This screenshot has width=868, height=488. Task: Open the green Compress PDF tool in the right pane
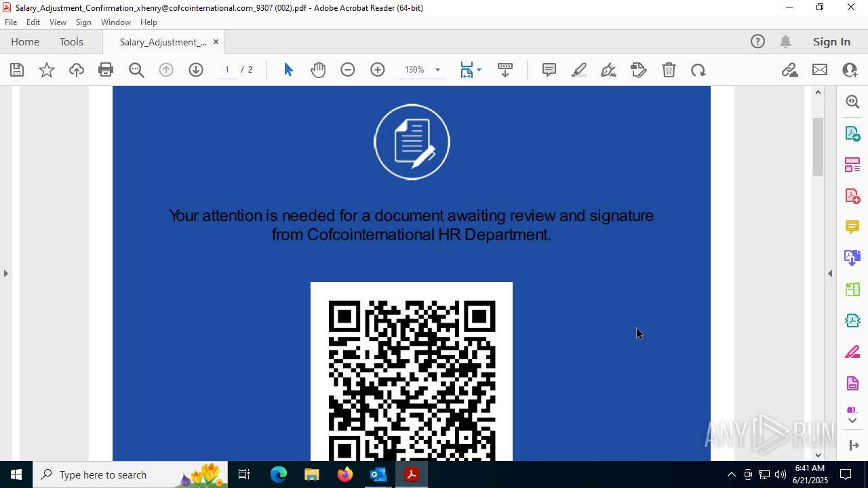[x=852, y=289]
